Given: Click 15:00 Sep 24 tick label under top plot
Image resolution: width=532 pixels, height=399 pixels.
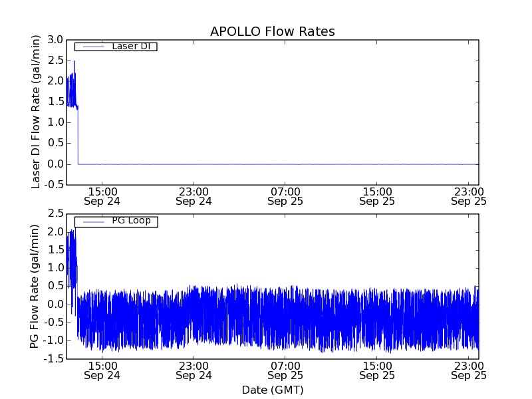Looking at the screenshot, I should (x=102, y=196).
